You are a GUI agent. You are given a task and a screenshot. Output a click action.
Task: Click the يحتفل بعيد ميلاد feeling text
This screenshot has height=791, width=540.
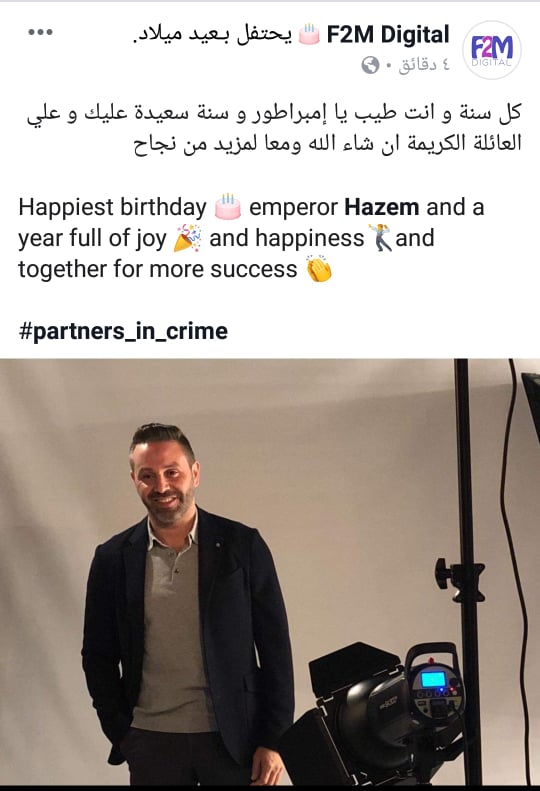coord(212,35)
